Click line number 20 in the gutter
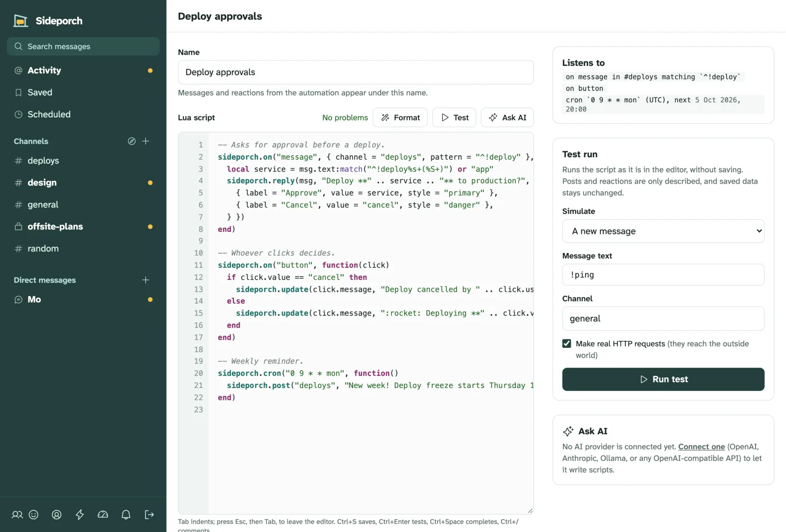The image size is (786, 532). coord(198,373)
